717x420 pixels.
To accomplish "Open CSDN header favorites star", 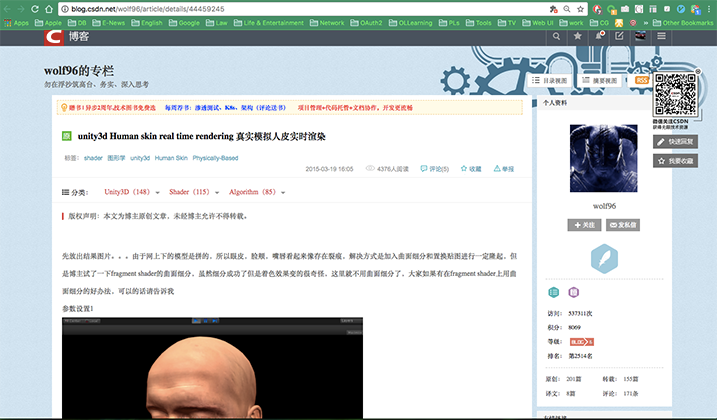I will [x=578, y=36].
